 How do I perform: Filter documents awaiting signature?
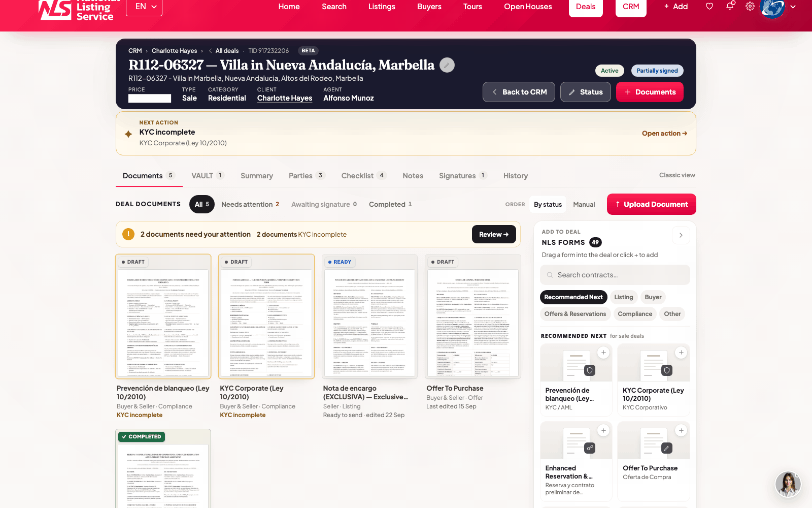coord(324,204)
